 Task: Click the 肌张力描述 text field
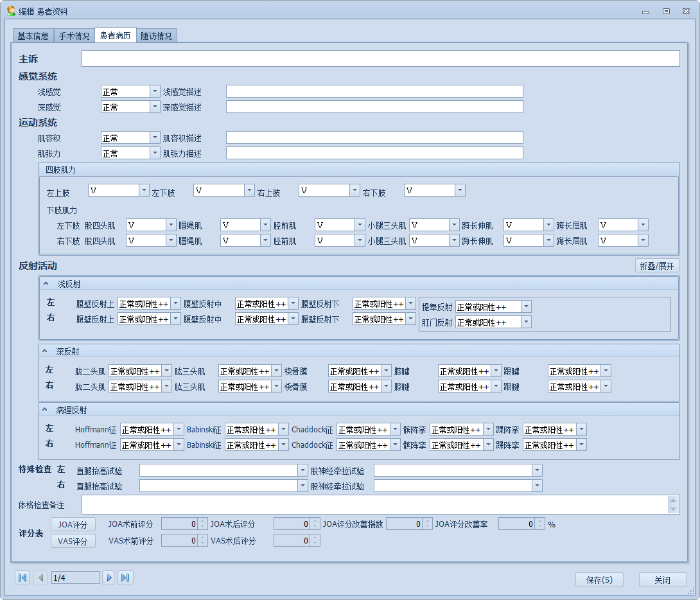[374, 153]
